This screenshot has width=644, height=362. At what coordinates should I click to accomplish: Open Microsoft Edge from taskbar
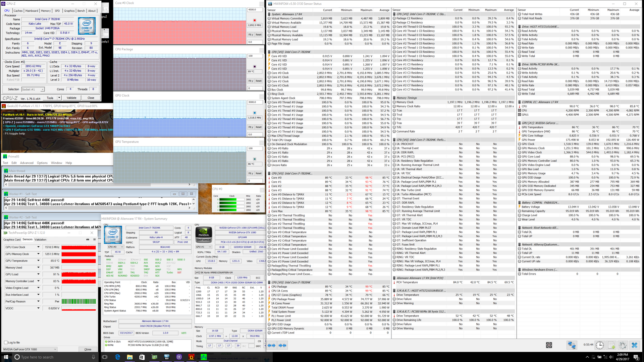118,357
